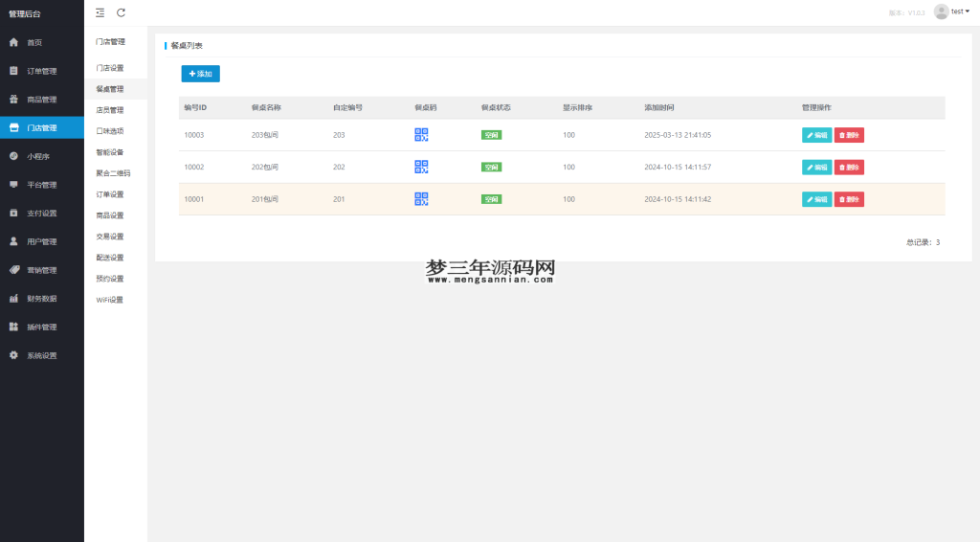
Task: Open 小程序 menu entry
Action: pos(42,156)
